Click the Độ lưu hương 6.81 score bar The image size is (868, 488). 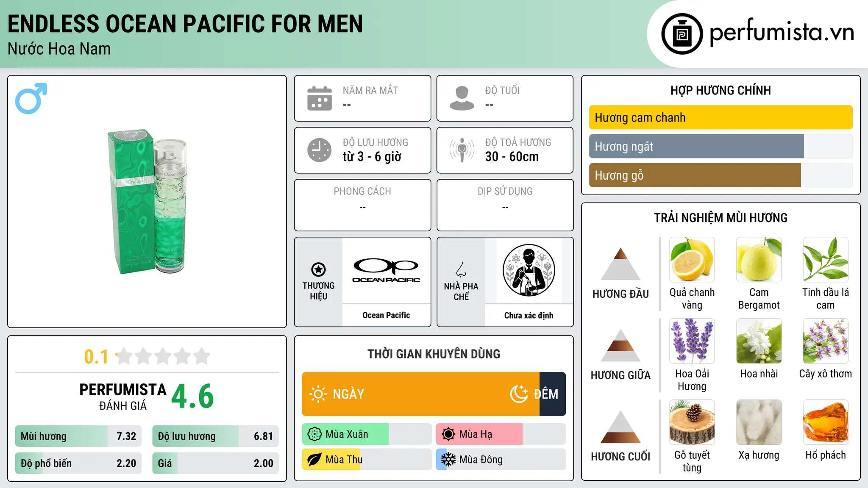pos(215,436)
